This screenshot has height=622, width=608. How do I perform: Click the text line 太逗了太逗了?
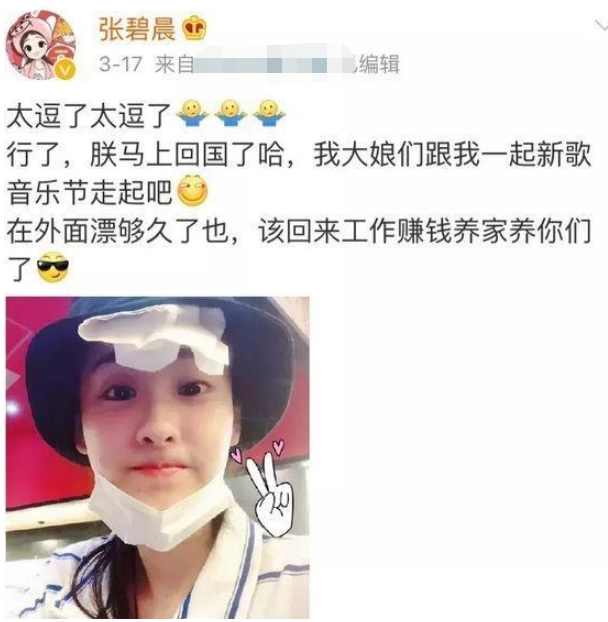click(89, 115)
